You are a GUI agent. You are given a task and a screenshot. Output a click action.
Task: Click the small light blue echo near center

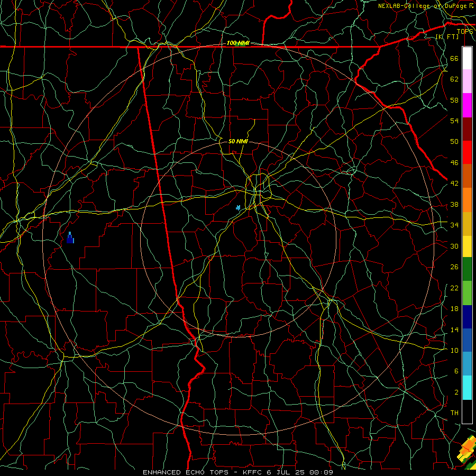[239, 208]
